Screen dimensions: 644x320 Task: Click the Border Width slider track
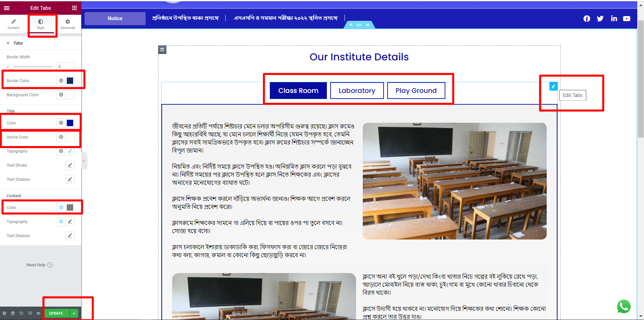(30, 66)
